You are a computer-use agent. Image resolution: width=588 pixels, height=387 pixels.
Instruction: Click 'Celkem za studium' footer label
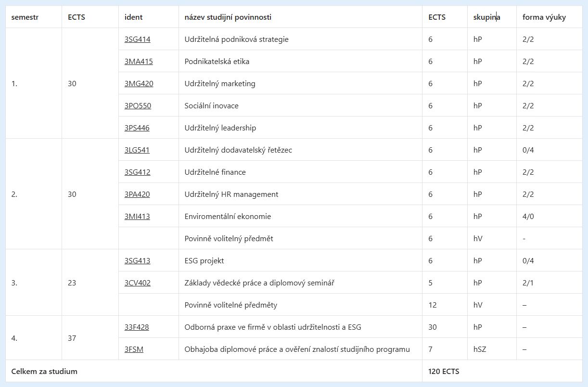pyautogui.click(x=44, y=372)
